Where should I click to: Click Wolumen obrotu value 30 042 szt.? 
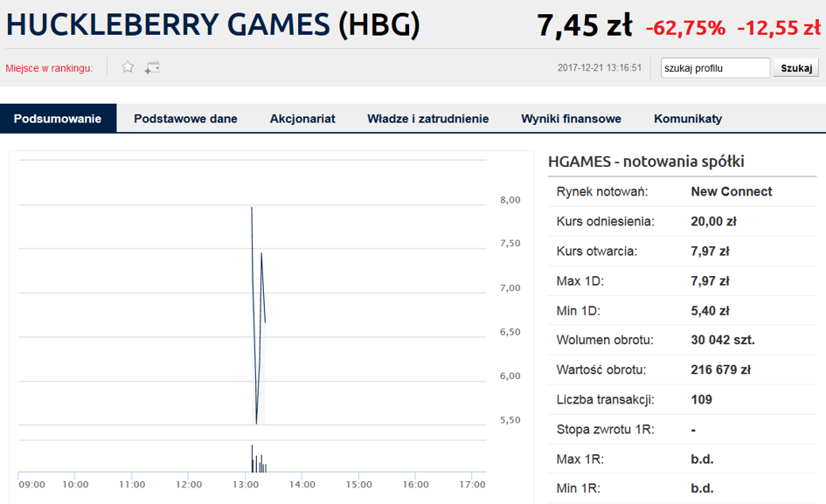723,340
